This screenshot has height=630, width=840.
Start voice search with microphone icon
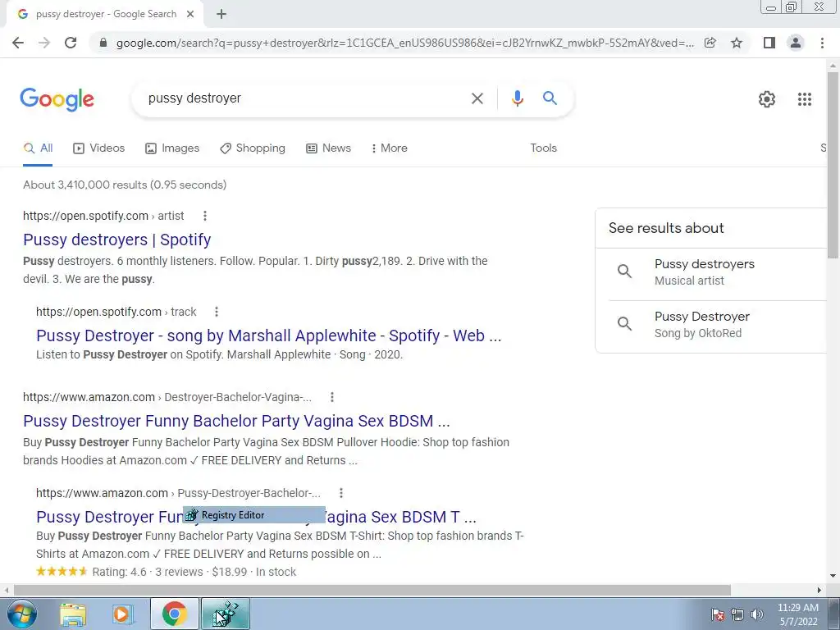[x=517, y=98]
